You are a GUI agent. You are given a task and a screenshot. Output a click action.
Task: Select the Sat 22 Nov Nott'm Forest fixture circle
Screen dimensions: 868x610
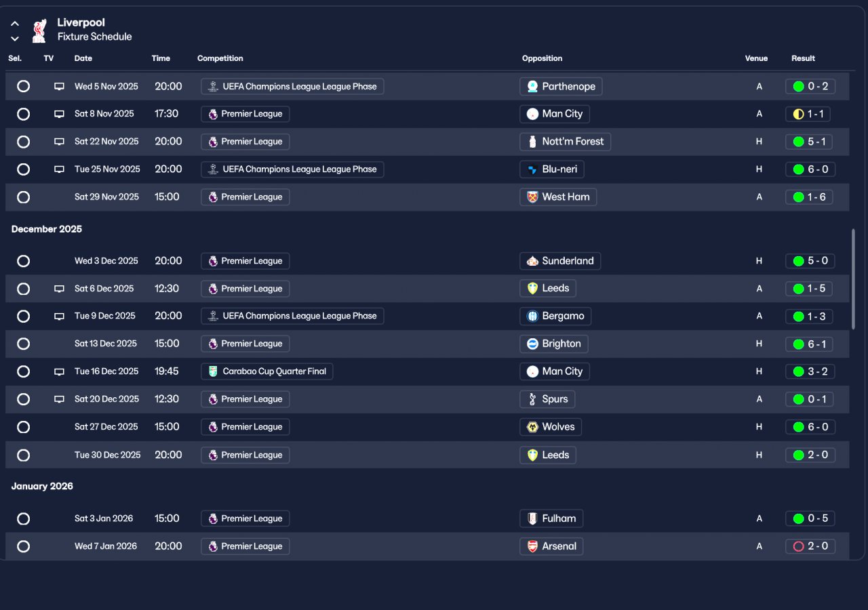pyautogui.click(x=23, y=142)
